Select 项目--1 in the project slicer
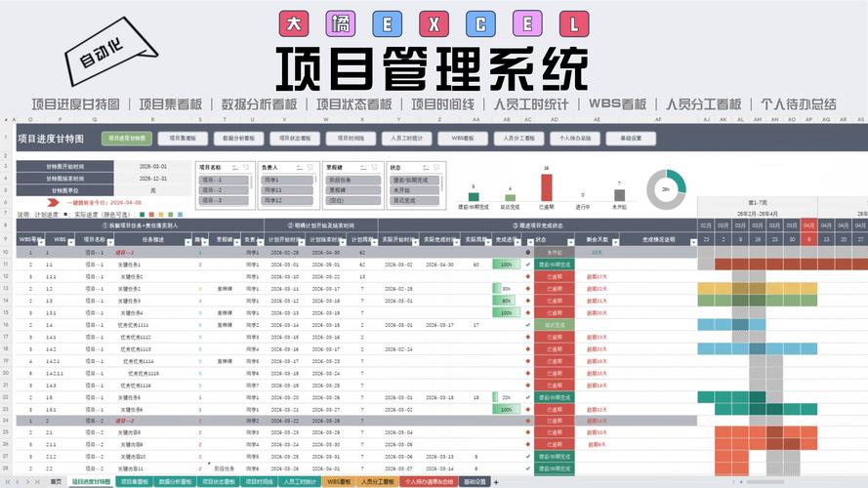 coord(223,180)
